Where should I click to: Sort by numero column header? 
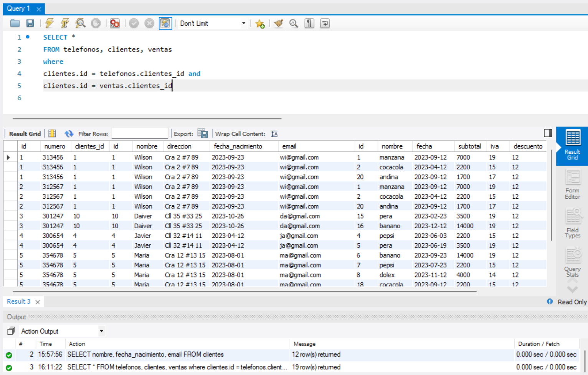pyautogui.click(x=55, y=146)
